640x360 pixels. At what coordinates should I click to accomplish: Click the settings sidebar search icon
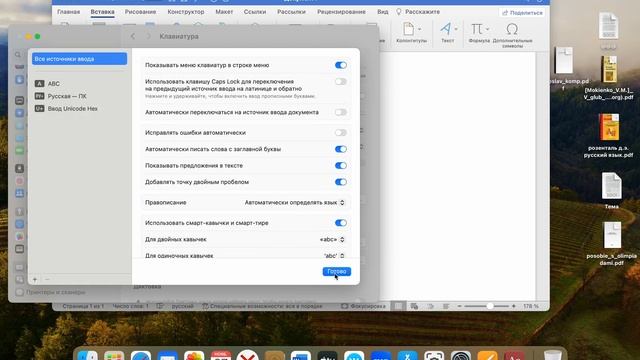pyautogui.click(x=18, y=55)
